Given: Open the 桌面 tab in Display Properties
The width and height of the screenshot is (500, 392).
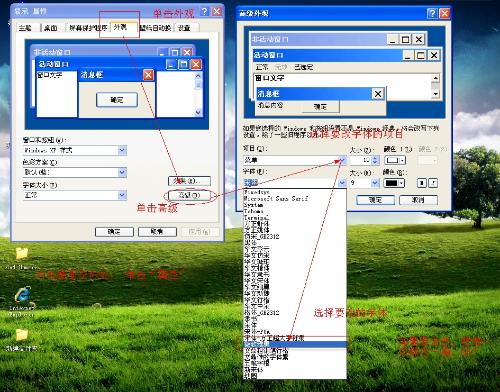Looking at the screenshot, I should click(x=51, y=28).
